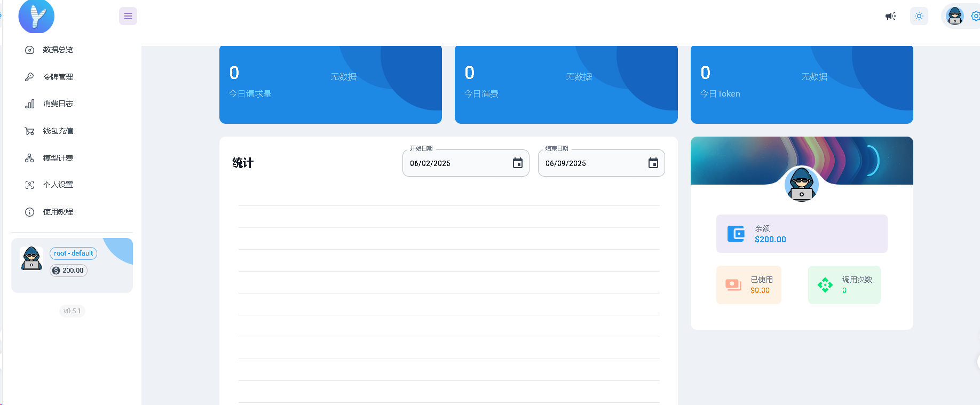This screenshot has height=405, width=980.
Task: Collapse the sidebar with the hamburger button
Action: [128, 16]
